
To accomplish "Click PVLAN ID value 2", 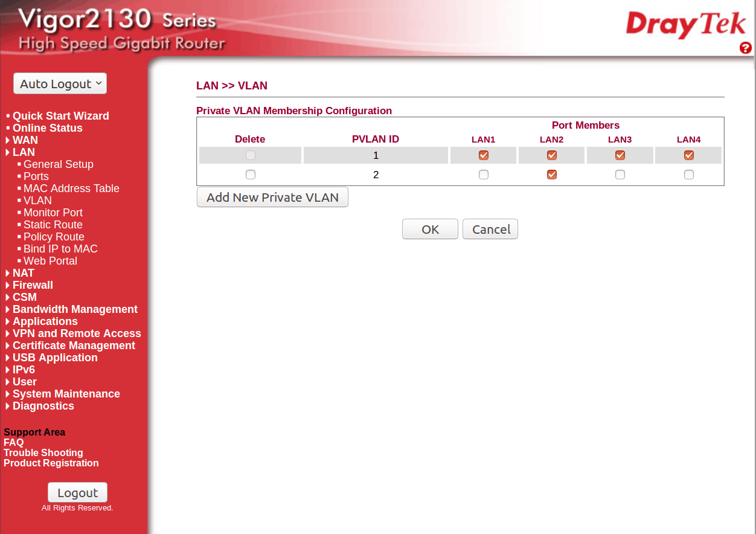I will (x=376, y=175).
